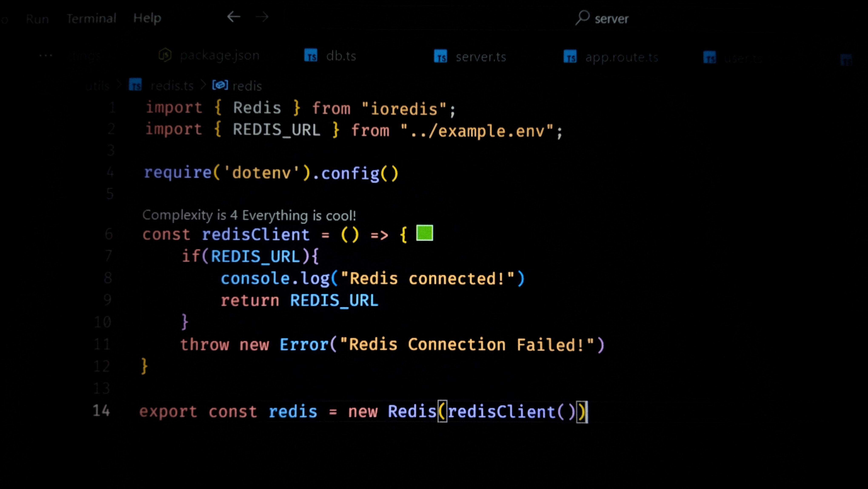Open the Help menu

[x=147, y=18]
